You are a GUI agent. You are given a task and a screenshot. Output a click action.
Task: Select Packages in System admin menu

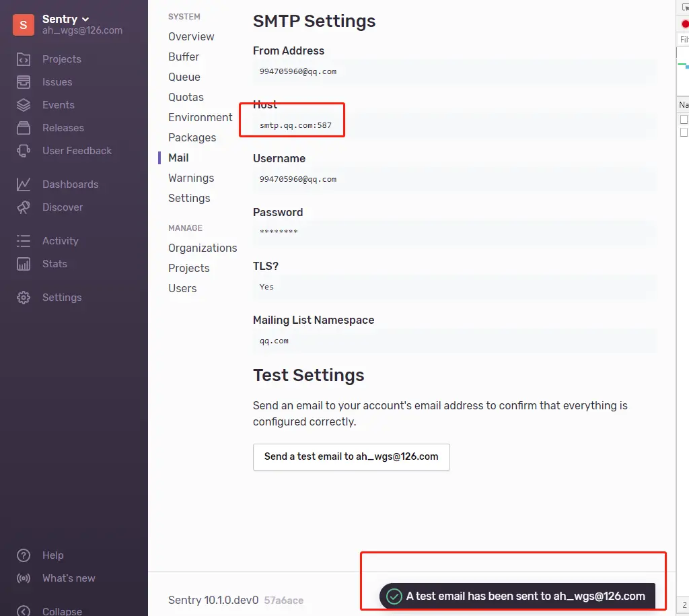tap(192, 137)
